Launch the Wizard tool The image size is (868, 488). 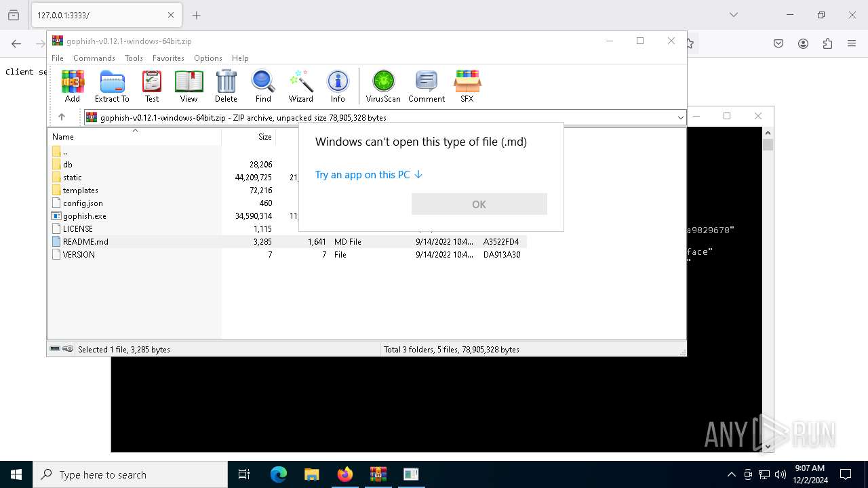pos(300,86)
